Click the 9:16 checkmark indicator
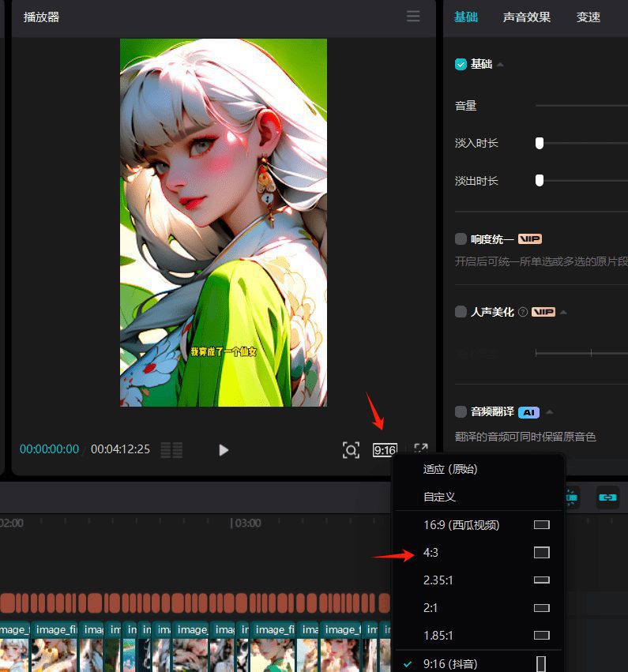The image size is (628, 672). click(408, 664)
